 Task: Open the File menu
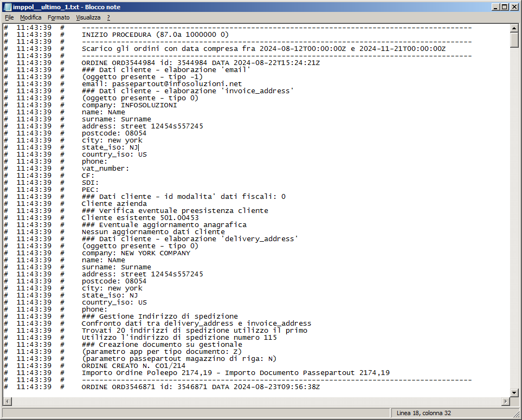click(x=9, y=17)
